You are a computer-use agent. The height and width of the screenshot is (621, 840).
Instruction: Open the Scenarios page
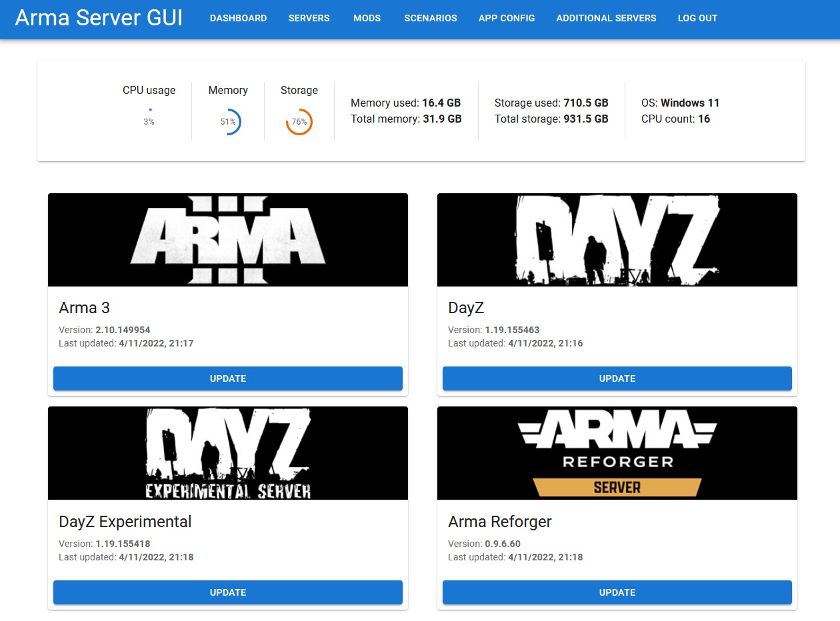431,18
